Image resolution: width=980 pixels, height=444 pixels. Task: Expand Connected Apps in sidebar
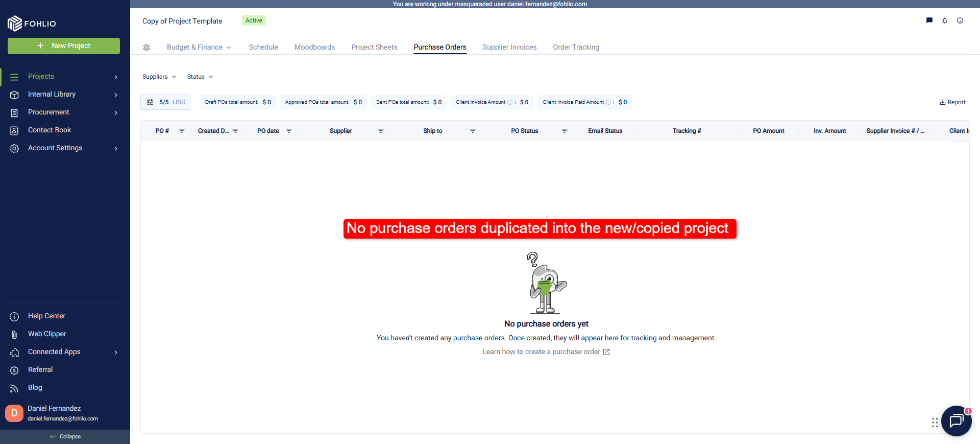116,352
